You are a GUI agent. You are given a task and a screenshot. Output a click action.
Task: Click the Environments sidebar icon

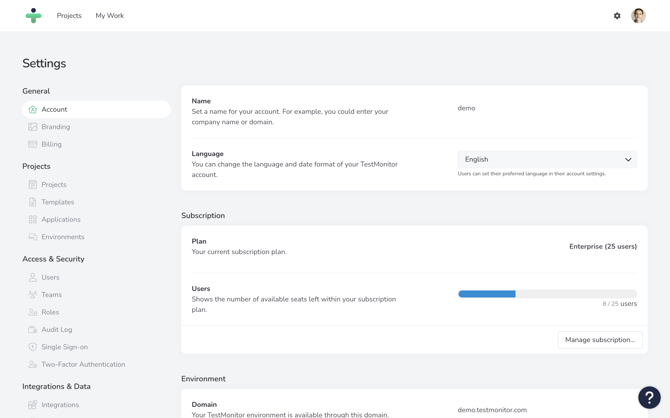33,237
